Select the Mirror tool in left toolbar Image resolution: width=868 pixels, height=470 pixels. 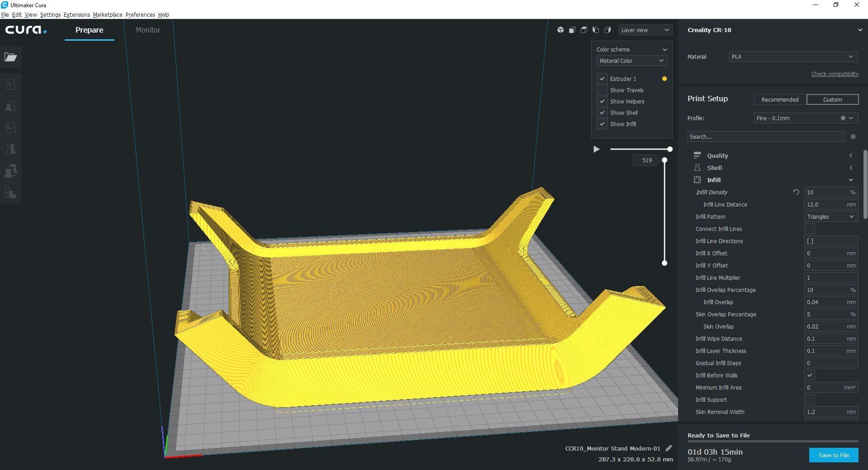click(11, 149)
